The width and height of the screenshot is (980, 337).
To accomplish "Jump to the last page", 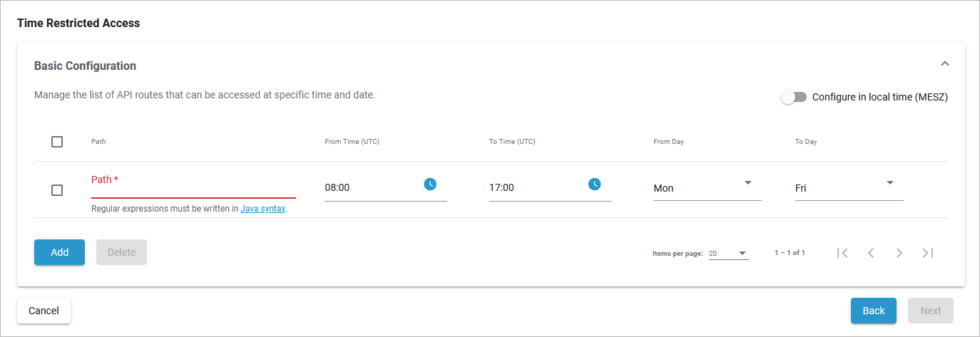I will point(928,253).
